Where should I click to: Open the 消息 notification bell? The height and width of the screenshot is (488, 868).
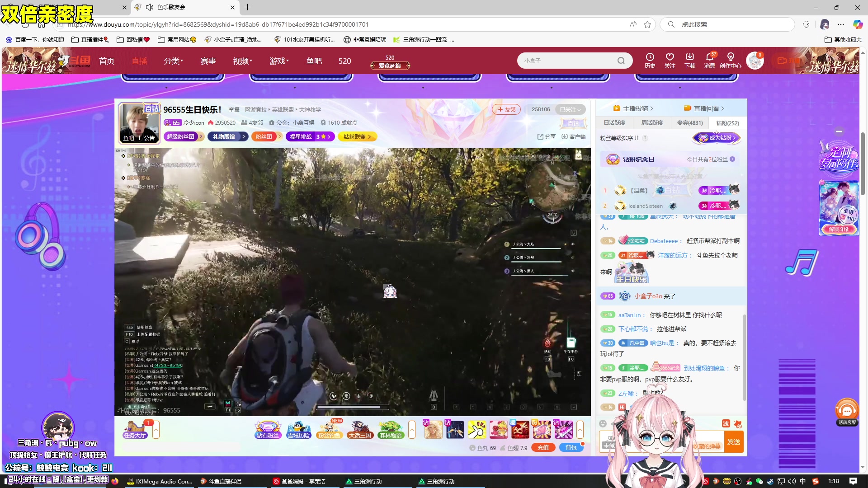709,60
